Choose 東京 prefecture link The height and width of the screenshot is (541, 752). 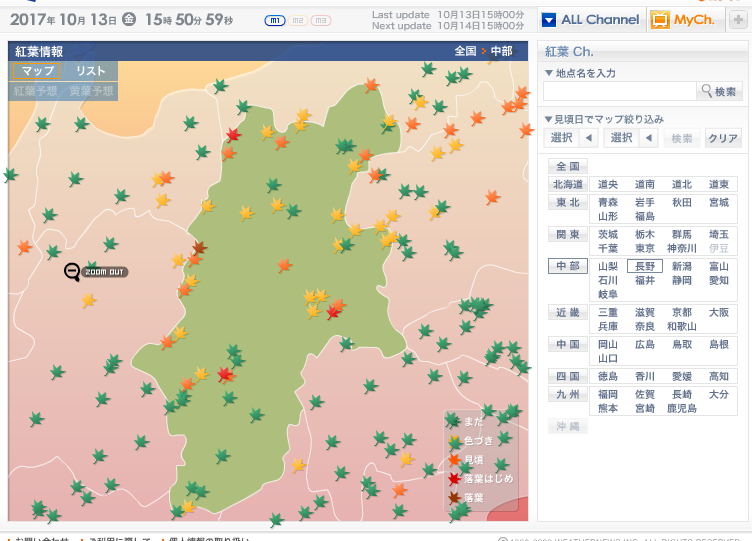click(x=645, y=248)
